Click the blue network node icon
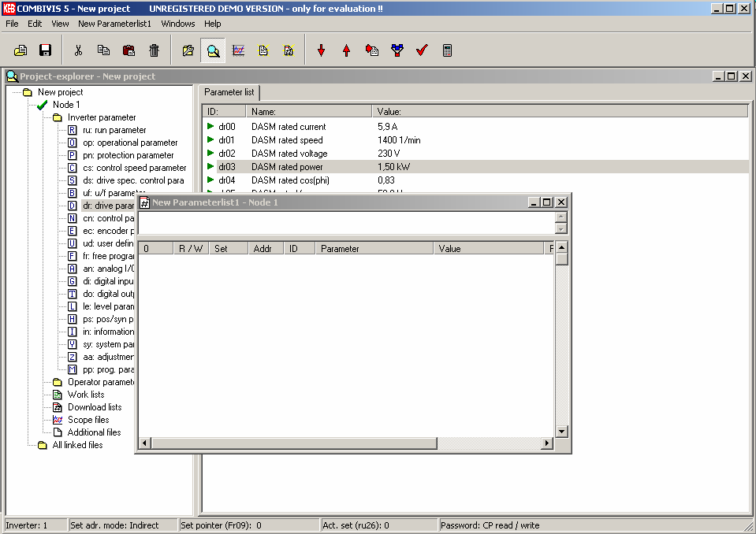Image resolution: width=756 pixels, height=534 pixels. (x=397, y=50)
